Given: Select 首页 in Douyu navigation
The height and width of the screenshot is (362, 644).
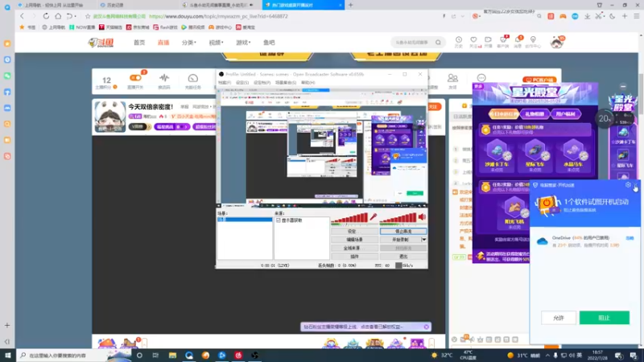Looking at the screenshot, I should tap(139, 43).
